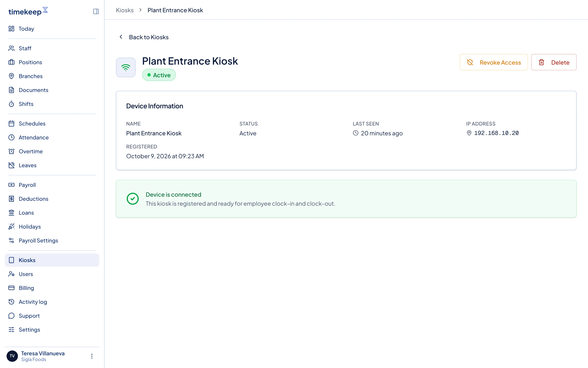Click the Device Information heading
The image size is (588, 368).
coord(155,106)
